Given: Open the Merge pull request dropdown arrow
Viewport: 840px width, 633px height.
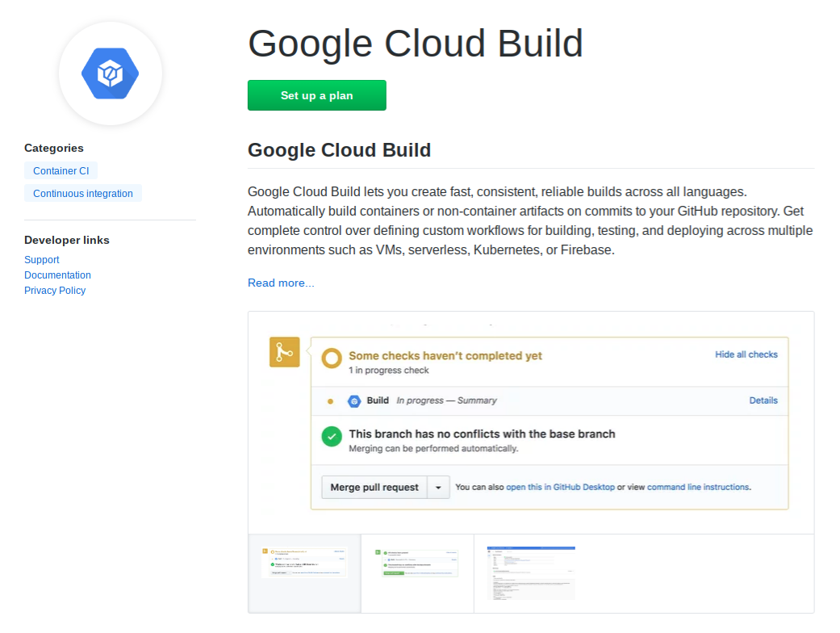Looking at the screenshot, I should [438, 488].
